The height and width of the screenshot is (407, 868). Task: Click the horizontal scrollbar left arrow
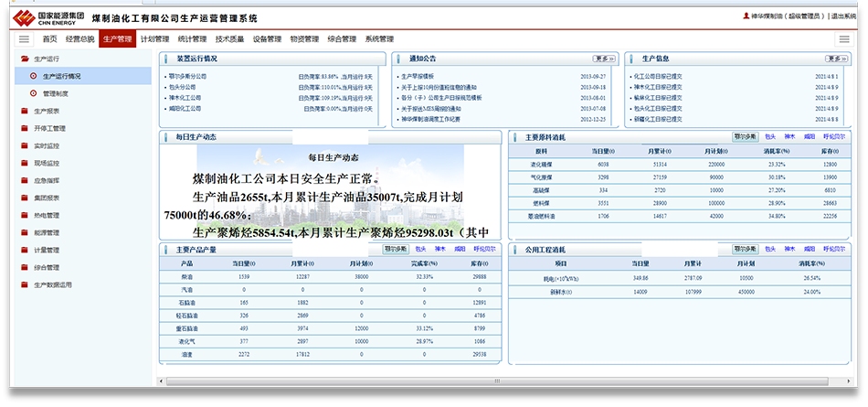click(x=161, y=381)
